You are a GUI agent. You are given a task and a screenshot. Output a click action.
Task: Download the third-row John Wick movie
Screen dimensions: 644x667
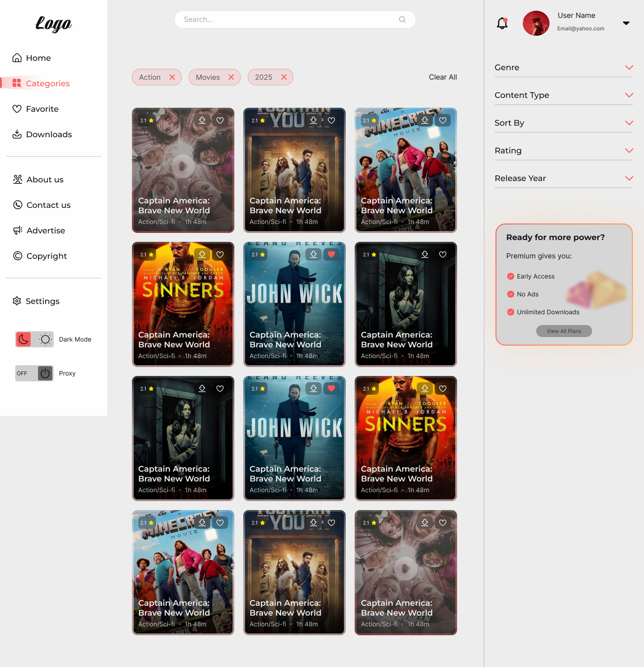(x=314, y=388)
